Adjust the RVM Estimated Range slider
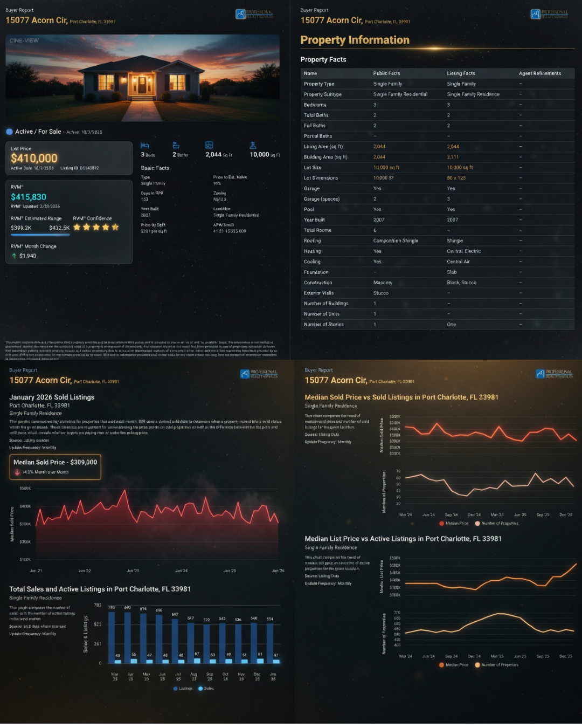 40,234
